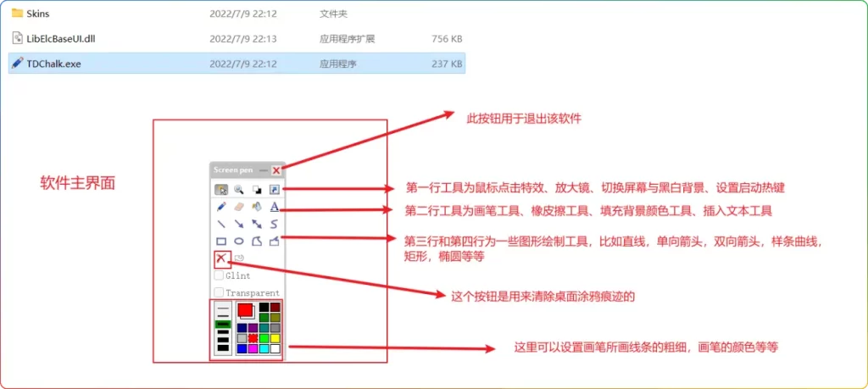868x389 pixels.
Task: Choose the eraser tool
Action: coord(239,207)
